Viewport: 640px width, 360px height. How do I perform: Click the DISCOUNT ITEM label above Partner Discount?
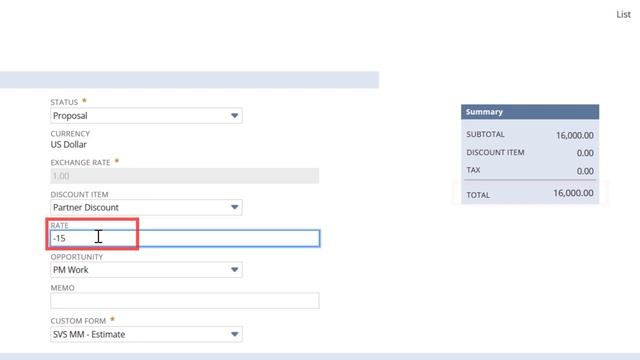coord(79,194)
